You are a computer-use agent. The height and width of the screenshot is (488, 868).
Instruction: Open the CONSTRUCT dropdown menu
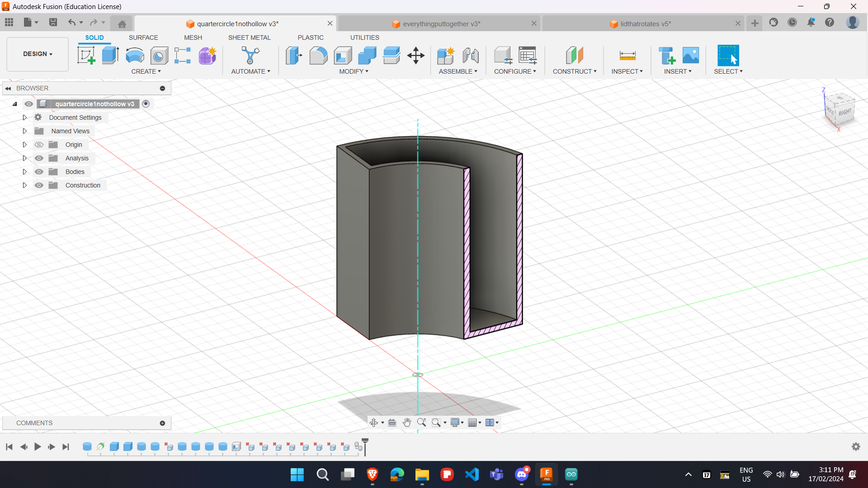click(x=574, y=71)
